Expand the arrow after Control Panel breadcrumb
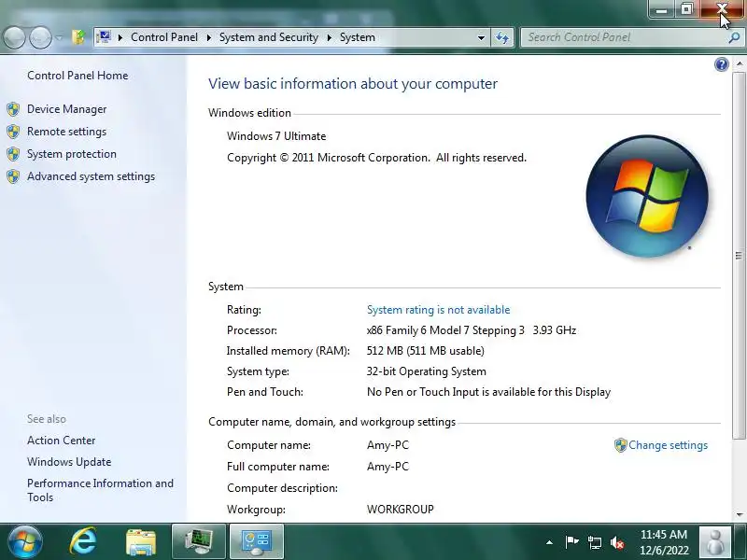The width and height of the screenshot is (747, 560). (x=208, y=37)
